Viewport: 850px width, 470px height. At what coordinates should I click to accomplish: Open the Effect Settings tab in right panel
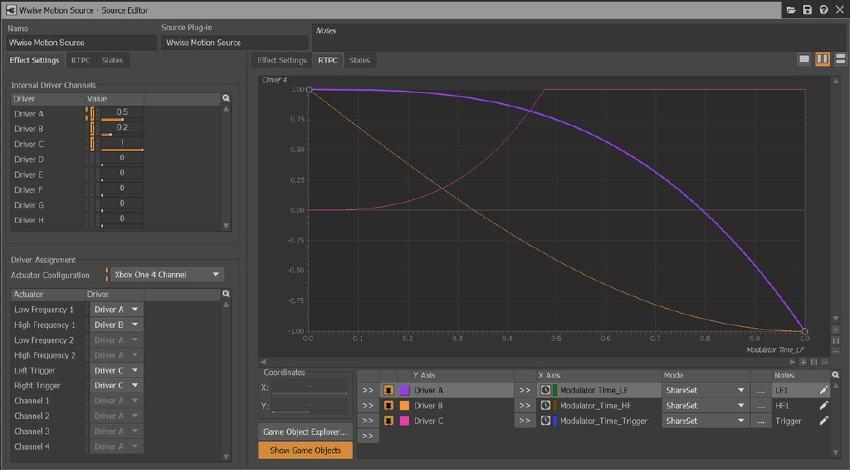282,60
